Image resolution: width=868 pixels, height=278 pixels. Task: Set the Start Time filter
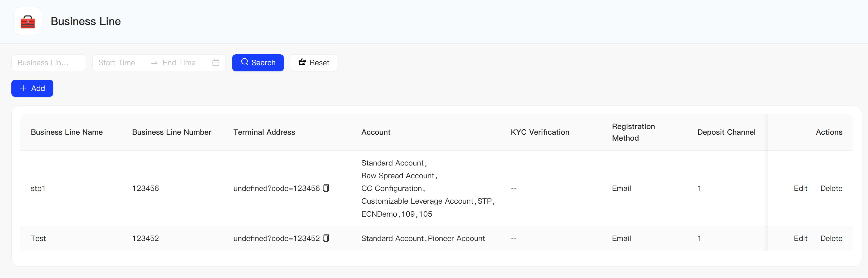[116, 63]
